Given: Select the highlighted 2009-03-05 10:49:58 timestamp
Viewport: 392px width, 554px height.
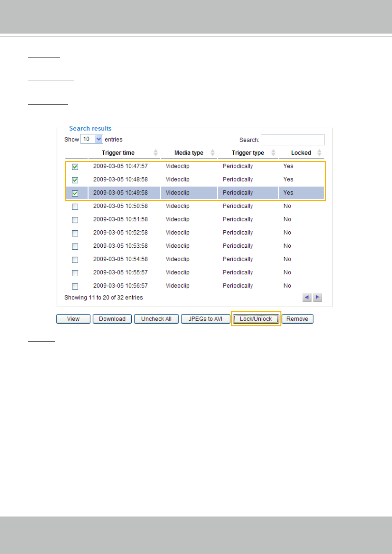Looking at the screenshot, I should coord(120,193).
